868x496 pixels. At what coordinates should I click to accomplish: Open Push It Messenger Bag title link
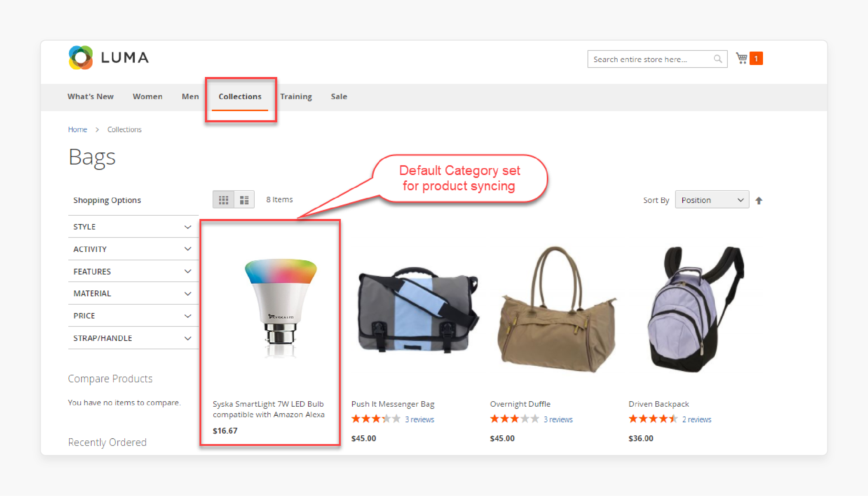tap(393, 404)
